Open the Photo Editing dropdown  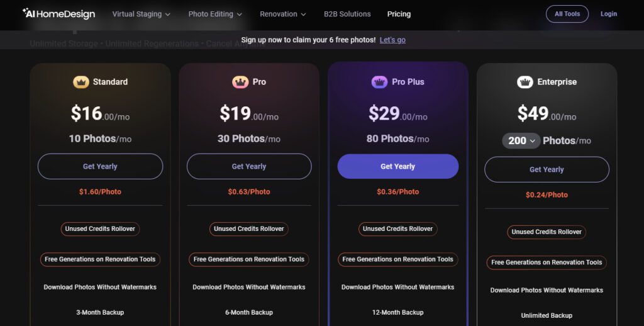pyautogui.click(x=215, y=14)
